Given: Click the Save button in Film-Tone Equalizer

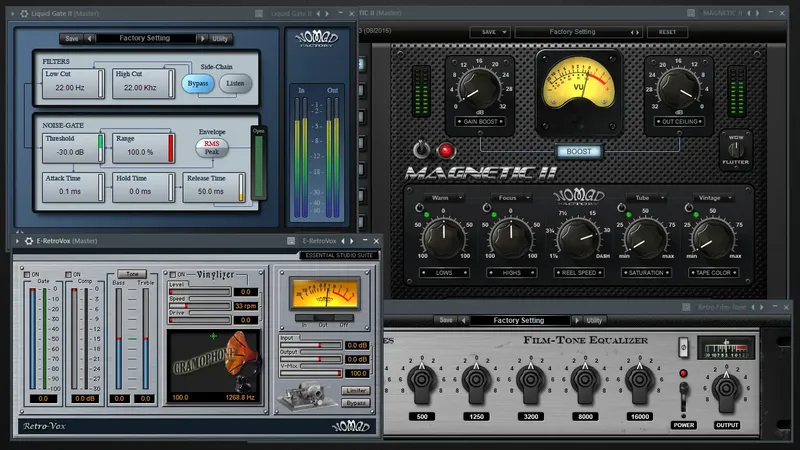Looking at the screenshot, I should tap(446, 320).
